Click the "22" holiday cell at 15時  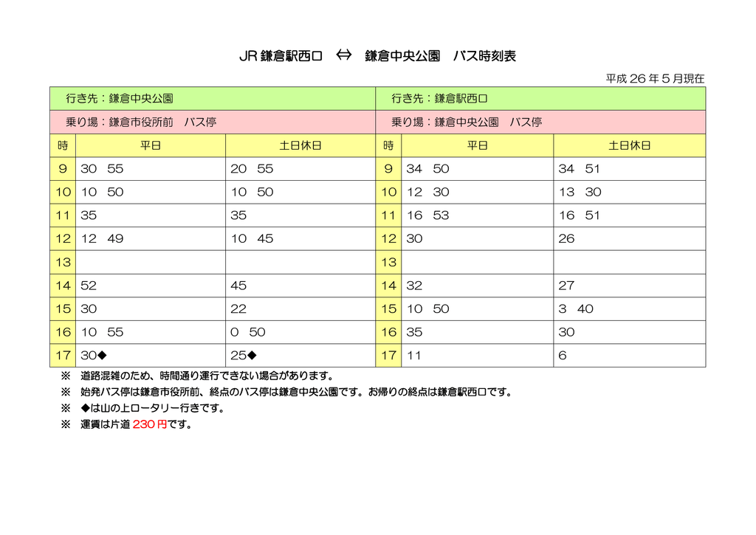pos(300,308)
